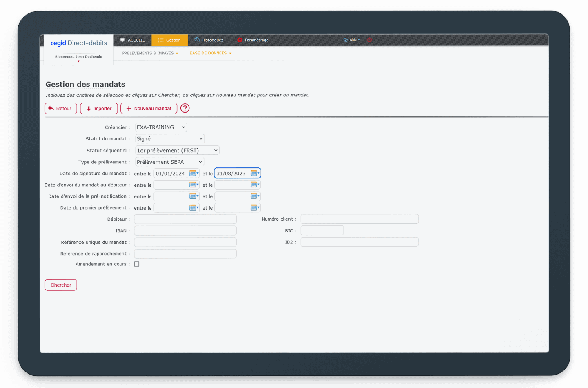
Task: Open calendar for first debit end date
Action: pyautogui.click(x=254, y=208)
